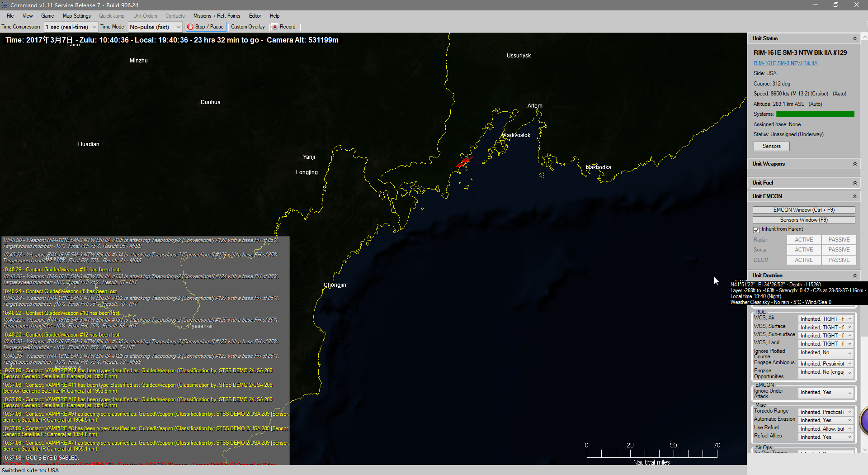The height and width of the screenshot is (475, 868).
Task: Collapse the Unit Status panel
Action: coord(854,39)
